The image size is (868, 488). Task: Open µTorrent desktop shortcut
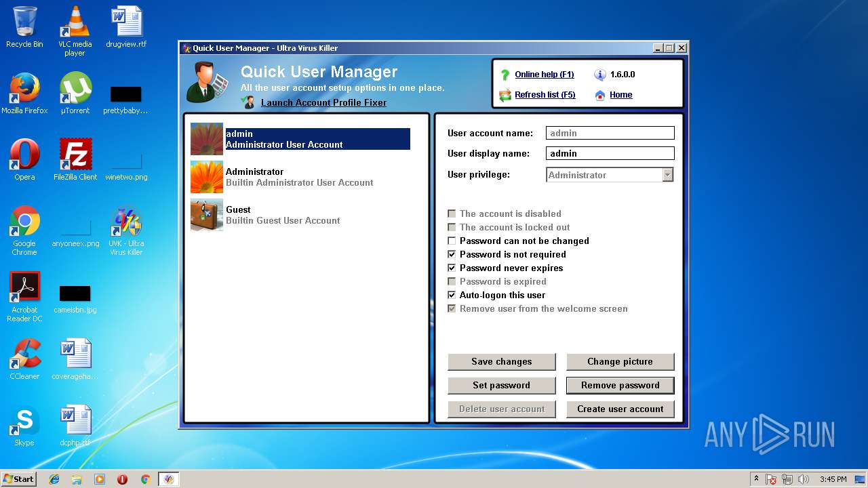[75, 94]
